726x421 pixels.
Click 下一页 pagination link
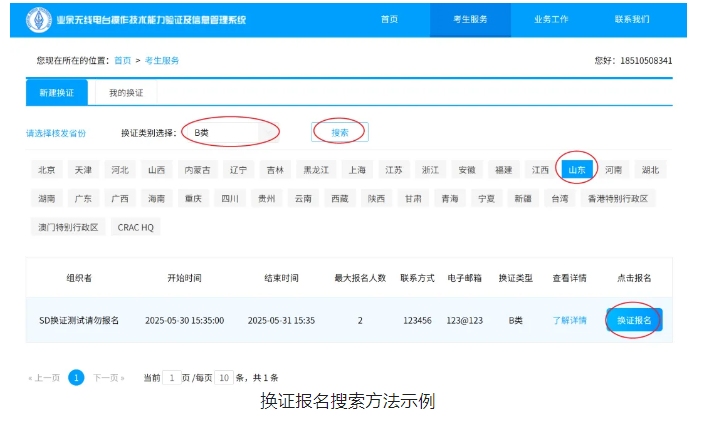pos(109,378)
